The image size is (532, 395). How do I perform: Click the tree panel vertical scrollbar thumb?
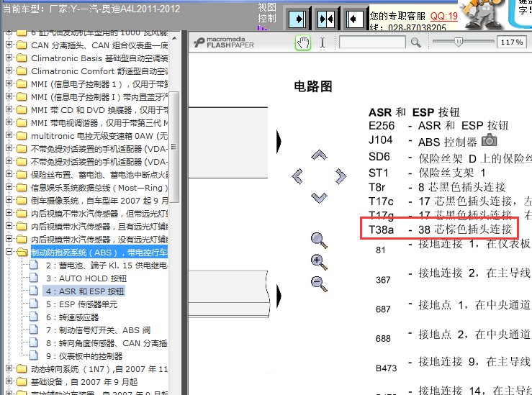pyautogui.click(x=174, y=147)
